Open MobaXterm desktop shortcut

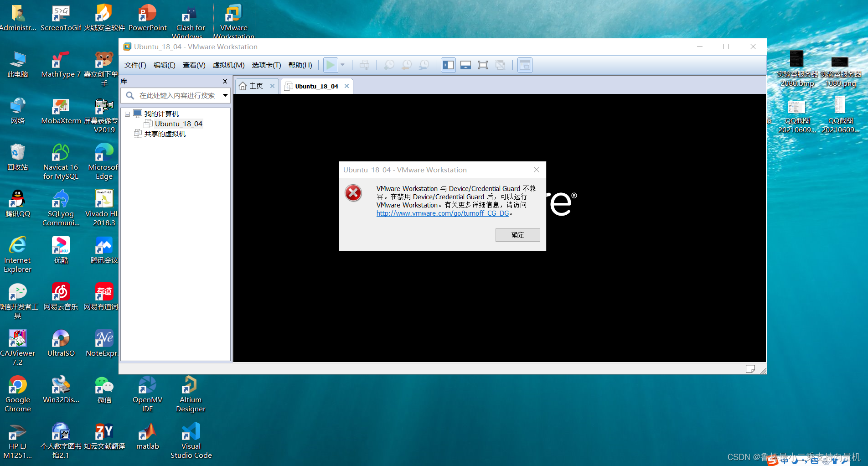(x=61, y=111)
